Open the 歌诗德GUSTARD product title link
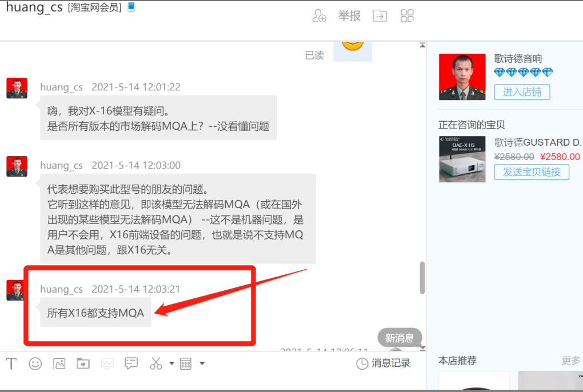583x392 pixels. coord(538,142)
